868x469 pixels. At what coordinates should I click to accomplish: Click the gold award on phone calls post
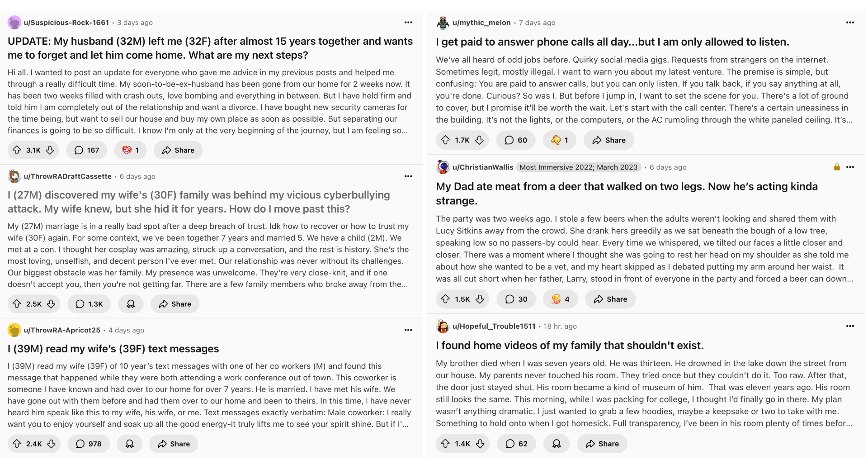point(559,140)
